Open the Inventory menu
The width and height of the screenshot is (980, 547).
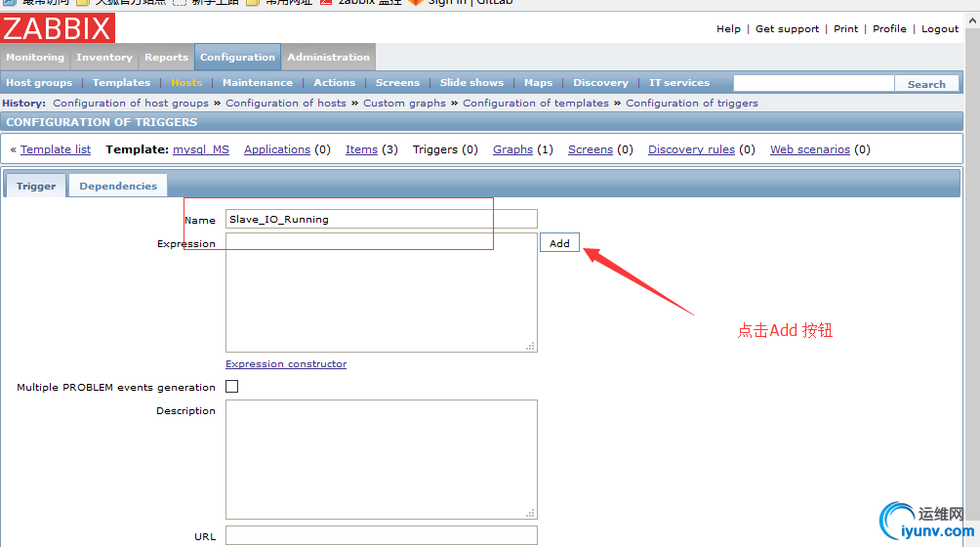point(104,57)
